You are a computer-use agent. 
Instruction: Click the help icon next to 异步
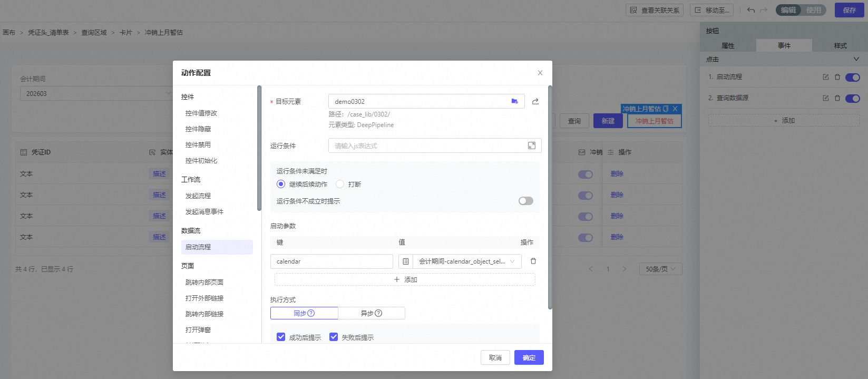pos(378,313)
